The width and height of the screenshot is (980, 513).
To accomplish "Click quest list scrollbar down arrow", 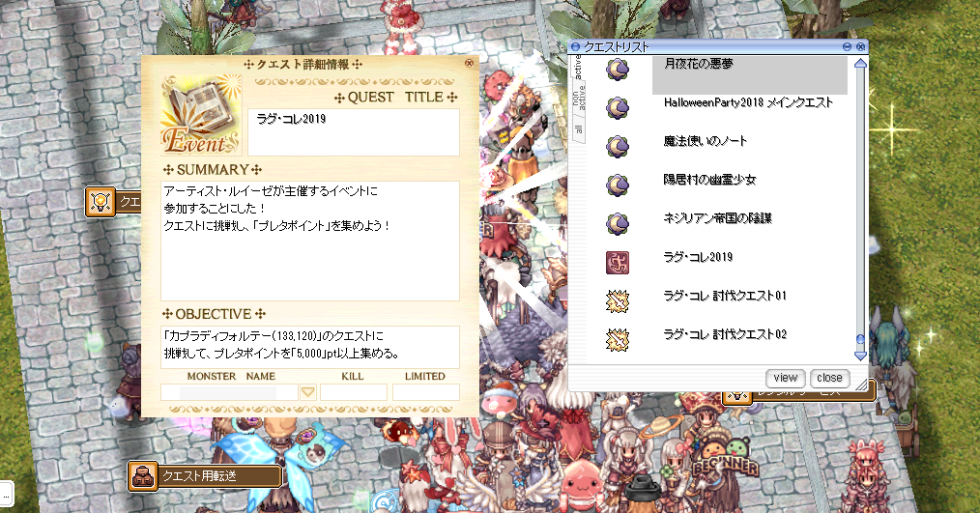I will tap(860, 356).
